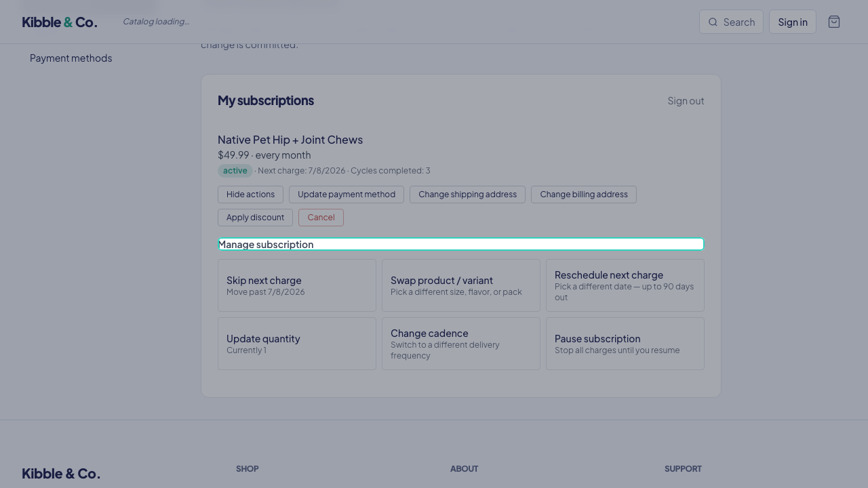Click Change billing address button

(584, 195)
